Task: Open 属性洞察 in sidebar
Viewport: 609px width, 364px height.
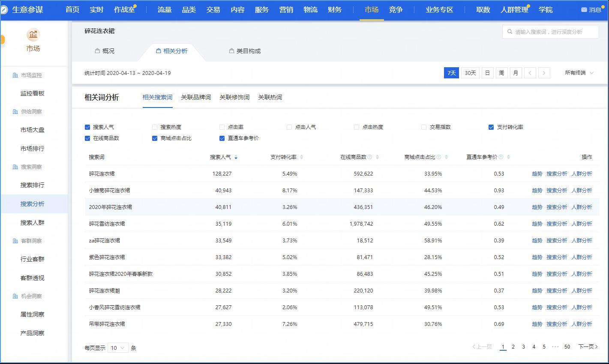Action: (x=33, y=314)
